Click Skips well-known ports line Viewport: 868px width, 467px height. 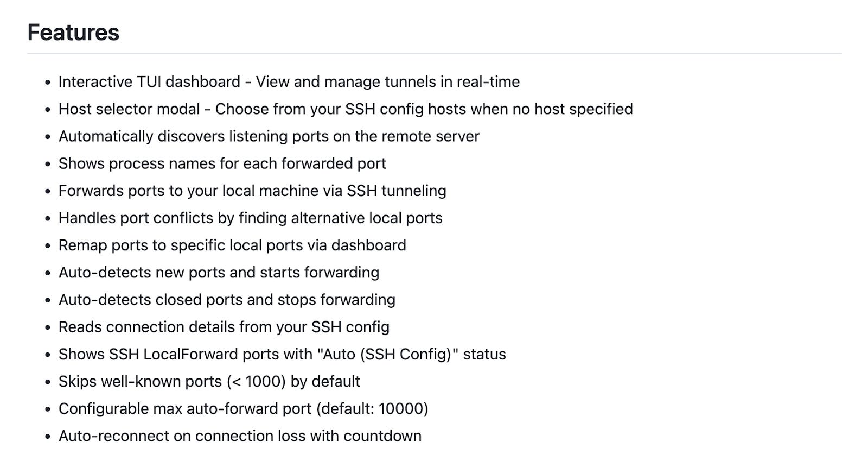click(209, 381)
